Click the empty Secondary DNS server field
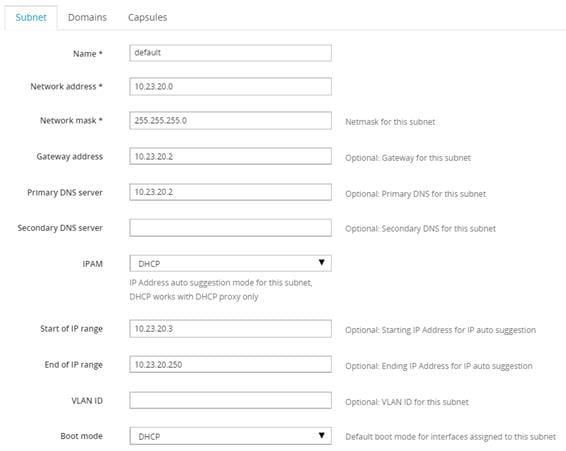 point(230,228)
